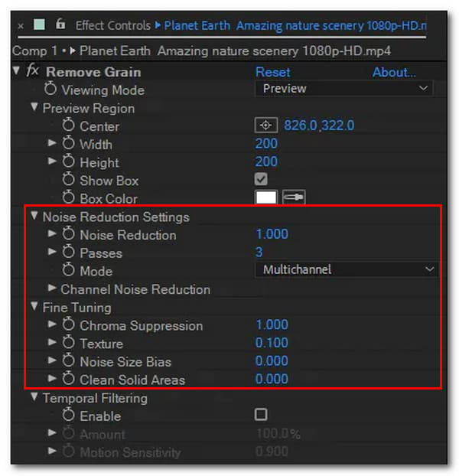
Task: Open the Viewing Mode Preview dropdown
Action: click(x=344, y=89)
